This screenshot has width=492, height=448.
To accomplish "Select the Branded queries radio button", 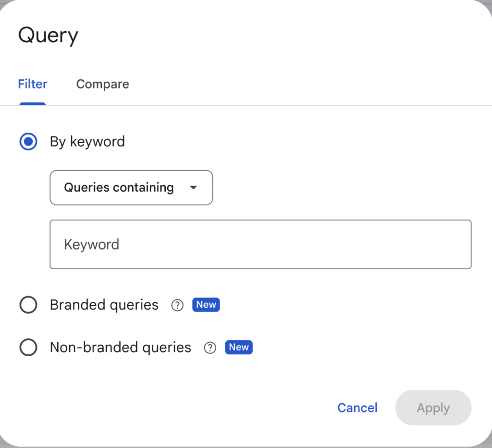I will pos(28,305).
